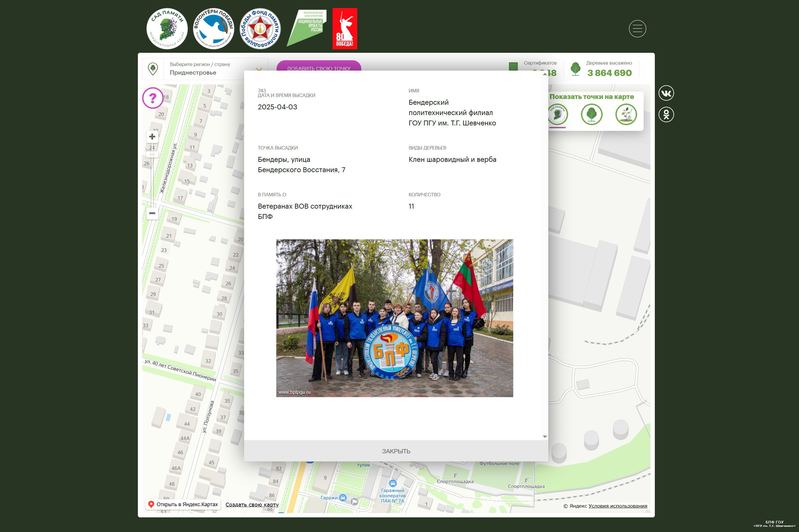Select the text Клен шаровидный и верба
Screen dimensions: 799x532
point(452,160)
